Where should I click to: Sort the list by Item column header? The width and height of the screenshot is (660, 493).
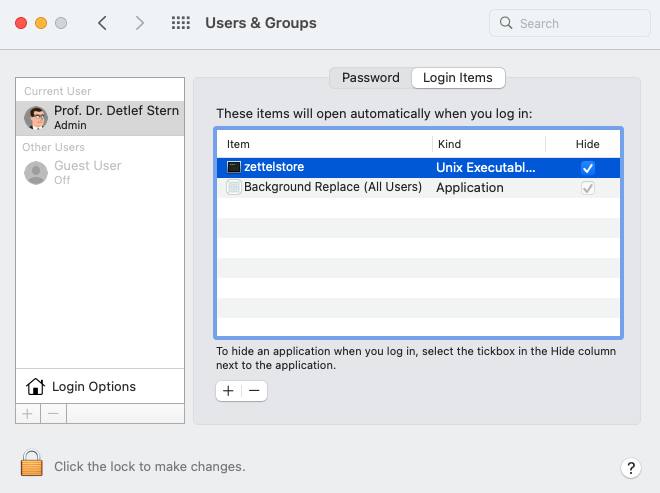click(x=238, y=144)
